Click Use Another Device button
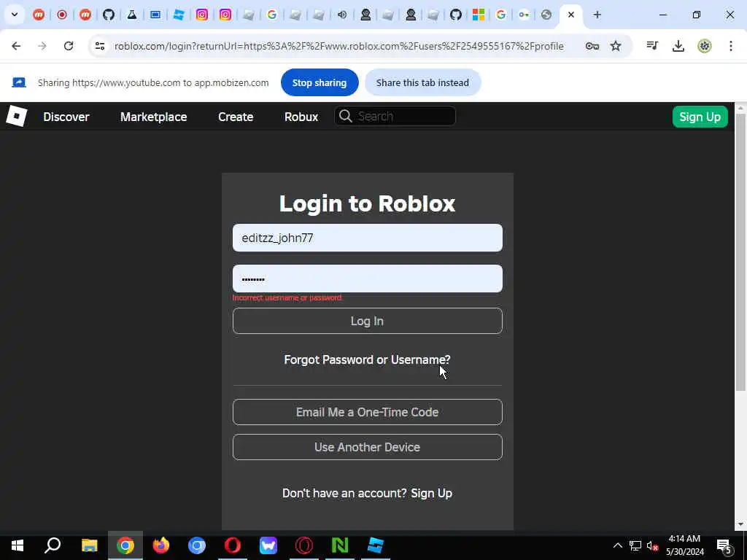This screenshot has width=747, height=560. 368,447
